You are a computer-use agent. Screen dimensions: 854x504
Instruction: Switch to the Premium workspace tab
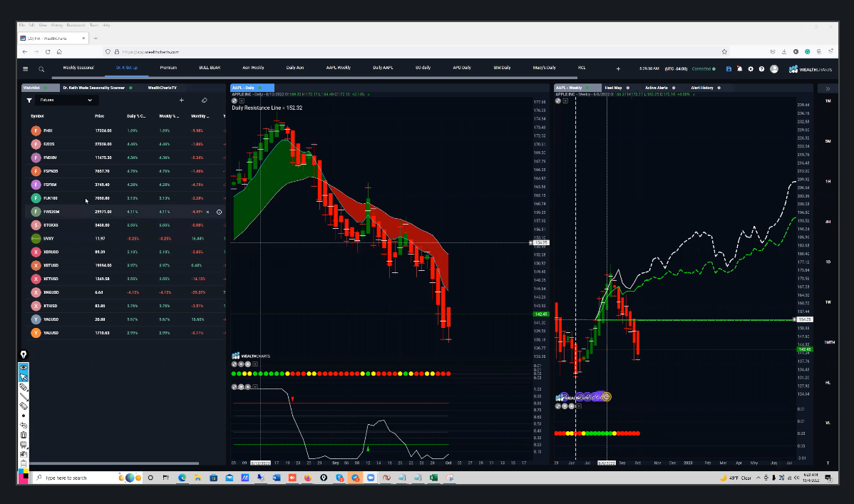tap(168, 68)
